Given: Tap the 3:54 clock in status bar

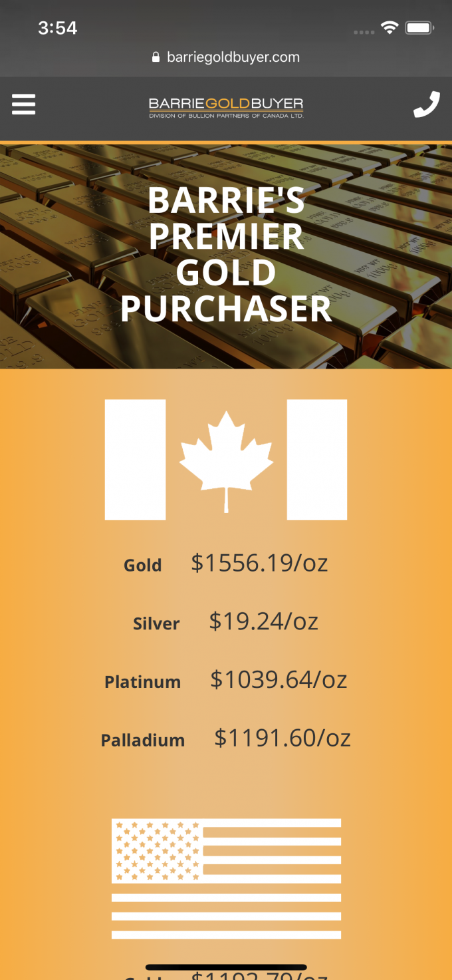Looking at the screenshot, I should click(58, 28).
